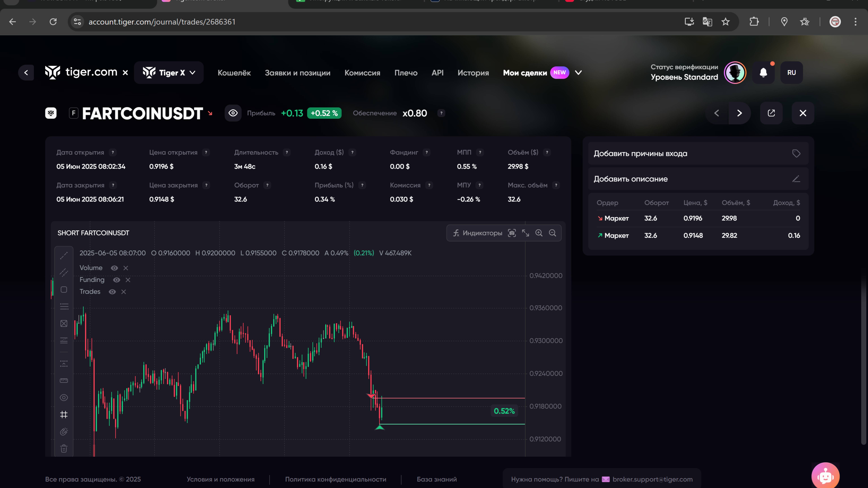Viewport: 868px width, 488px height.
Task: Select the rectangle shape tool
Action: [x=64, y=290]
